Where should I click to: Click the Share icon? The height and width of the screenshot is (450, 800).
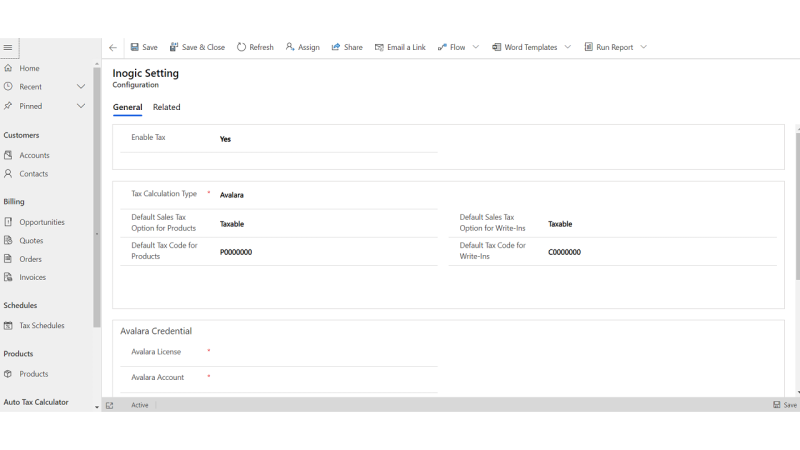point(336,47)
